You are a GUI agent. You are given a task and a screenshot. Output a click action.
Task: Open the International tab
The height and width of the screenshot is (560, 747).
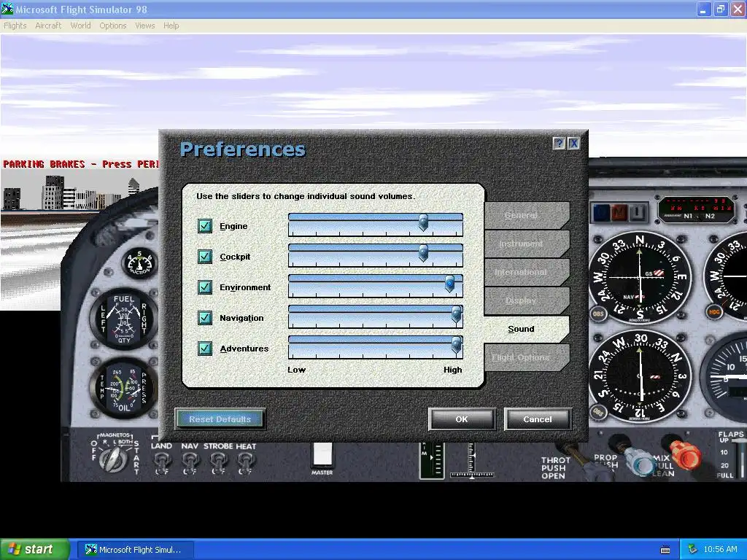(527, 273)
